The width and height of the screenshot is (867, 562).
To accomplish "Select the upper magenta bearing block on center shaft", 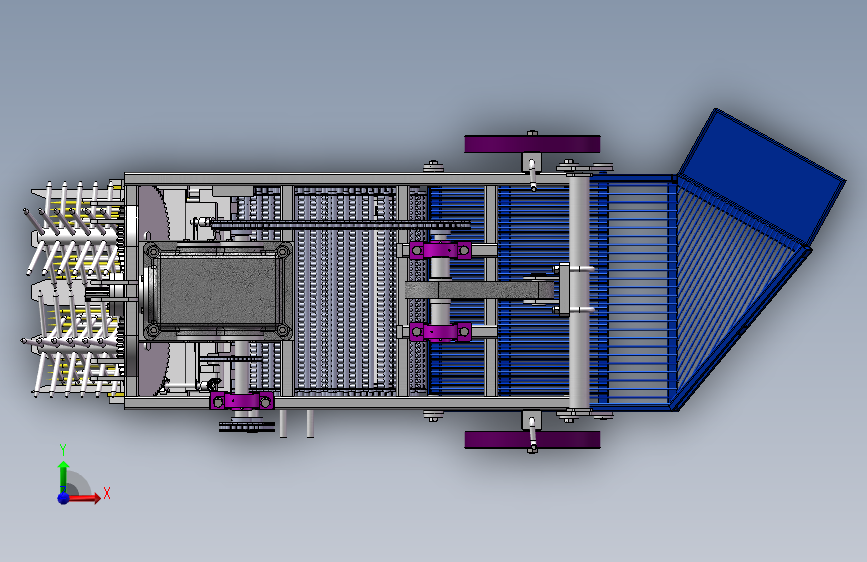I will pyautogui.click(x=440, y=251).
